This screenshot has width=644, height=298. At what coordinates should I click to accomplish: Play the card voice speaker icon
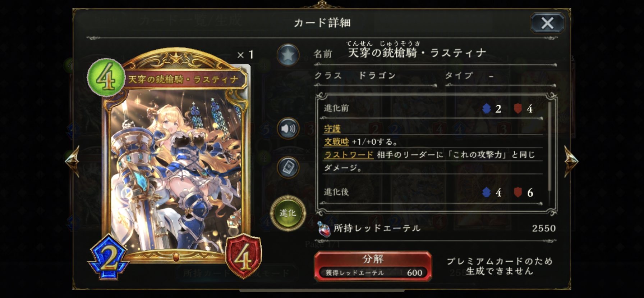pyautogui.click(x=288, y=128)
